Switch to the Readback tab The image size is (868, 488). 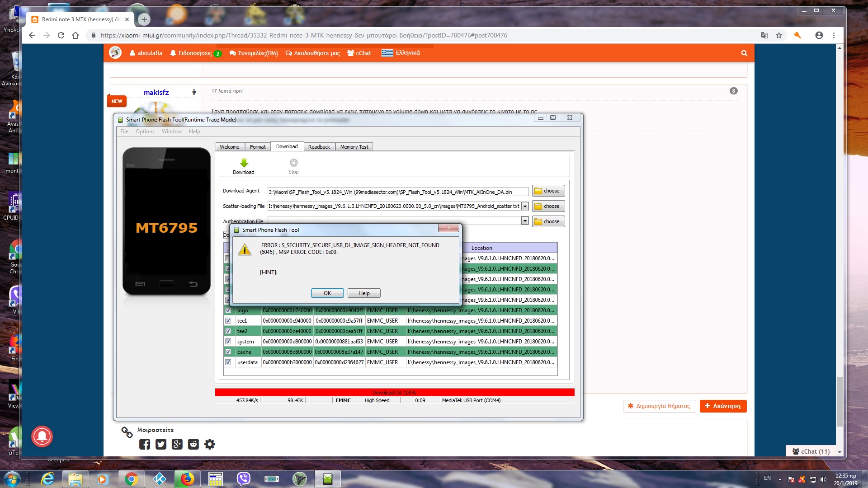point(319,147)
